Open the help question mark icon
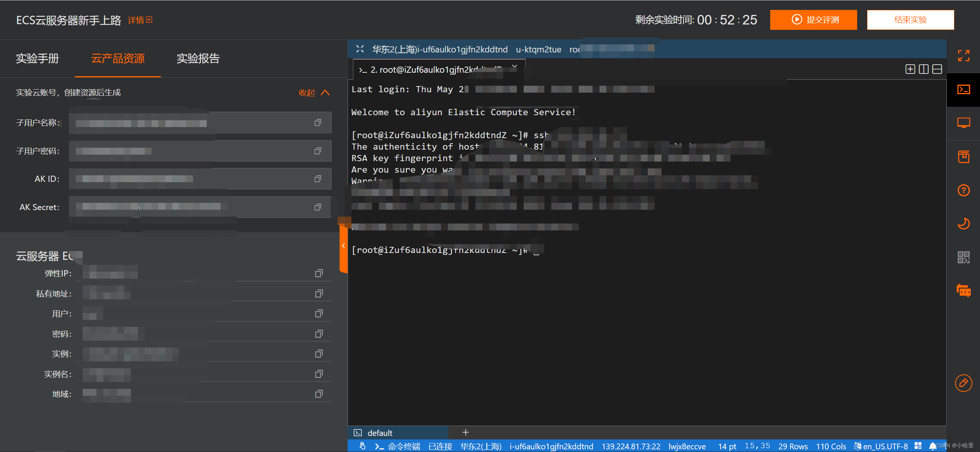980x452 pixels. tap(964, 190)
